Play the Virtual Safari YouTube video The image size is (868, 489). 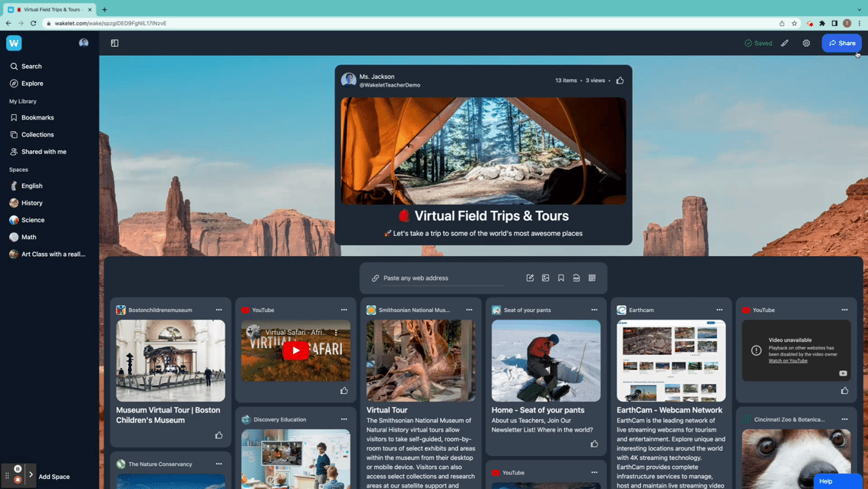[296, 350]
